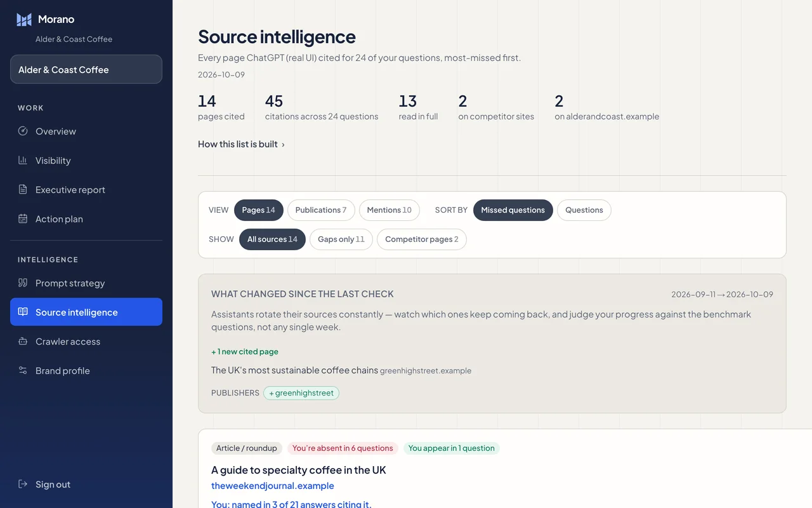Click the Prompt strategy quote icon
This screenshot has width=812, height=508.
tap(23, 283)
